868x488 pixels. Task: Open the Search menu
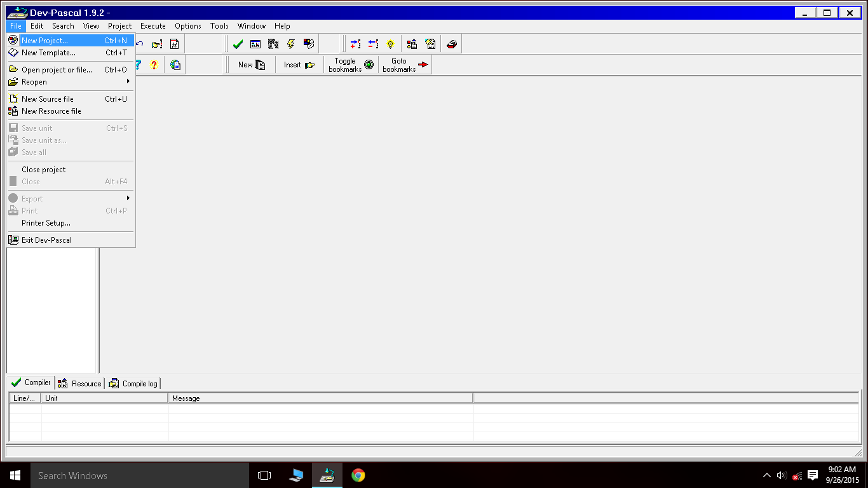[63, 26]
